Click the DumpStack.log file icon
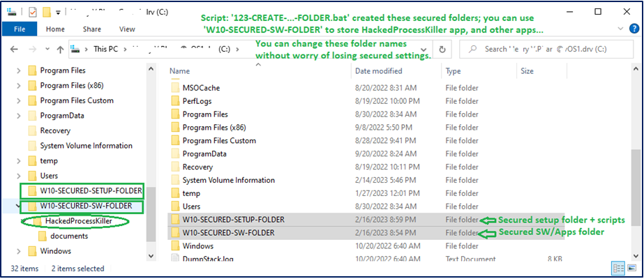644x279 pixels. 175,259
